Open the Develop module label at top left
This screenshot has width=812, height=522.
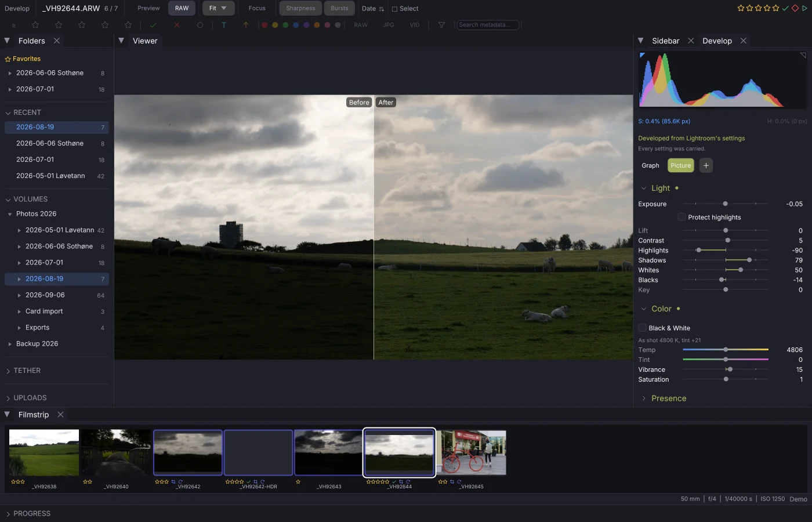(17, 9)
